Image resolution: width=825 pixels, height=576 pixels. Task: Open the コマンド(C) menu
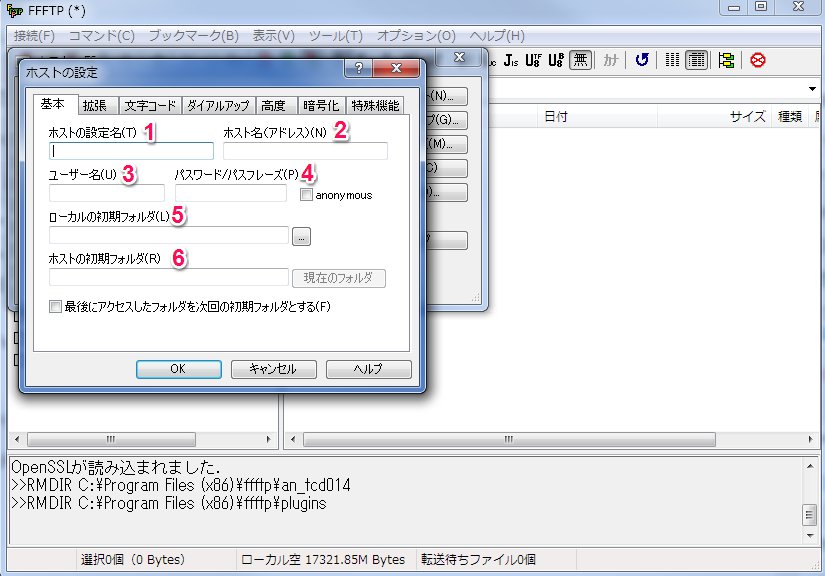point(102,36)
